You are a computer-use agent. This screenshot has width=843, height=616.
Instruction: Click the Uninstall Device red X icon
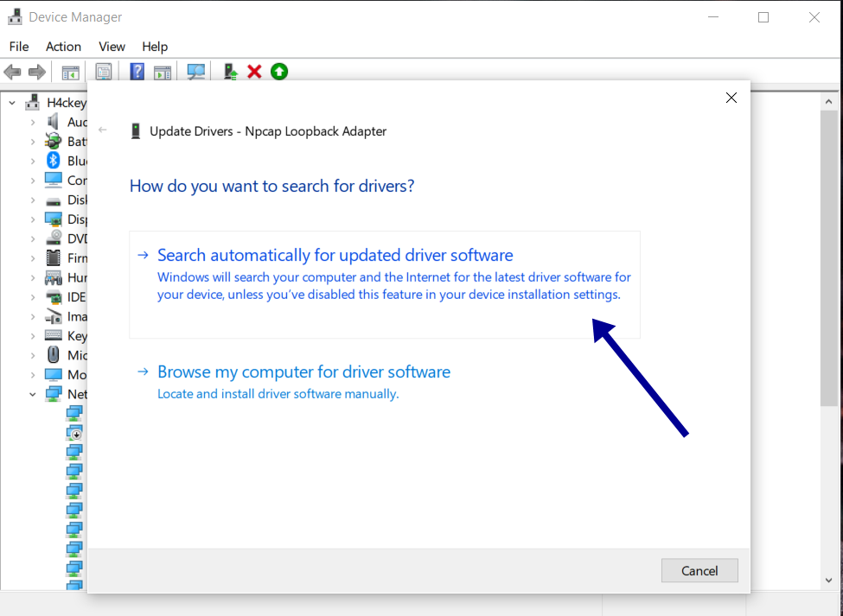pos(253,71)
